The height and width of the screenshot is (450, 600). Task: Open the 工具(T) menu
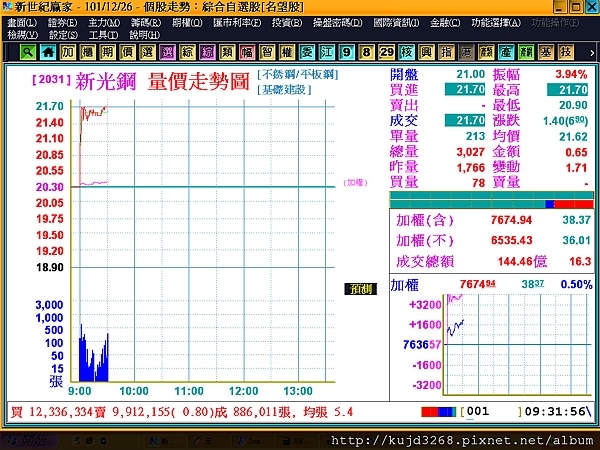click(103, 35)
